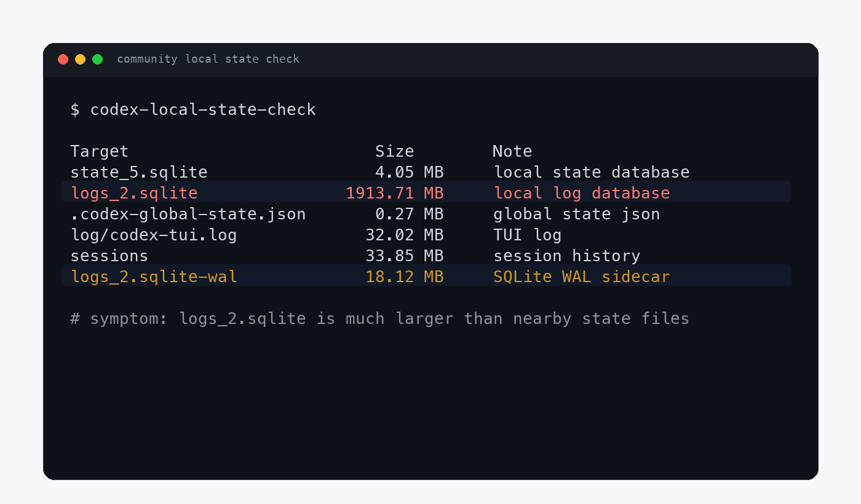This screenshot has height=504, width=861.
Task: Click the 'TUI log' note
Action: click(528, 235)
